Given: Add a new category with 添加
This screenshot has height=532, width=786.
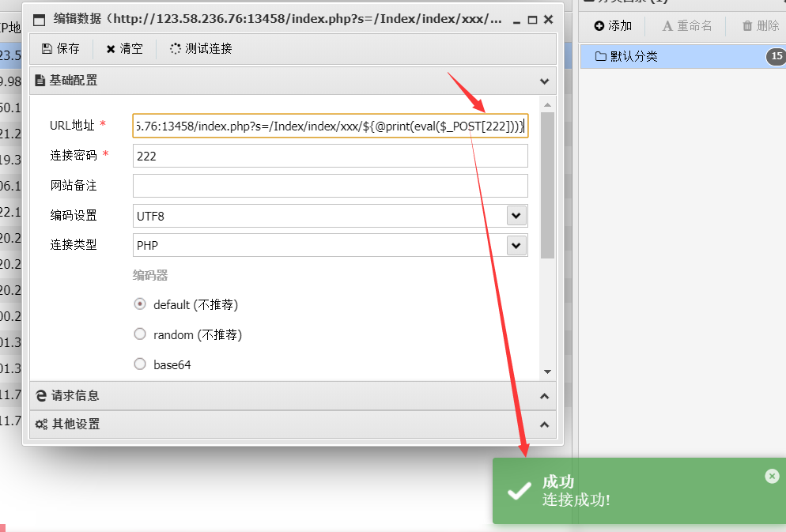Looking at the screenshot, I should coord(613,26).
